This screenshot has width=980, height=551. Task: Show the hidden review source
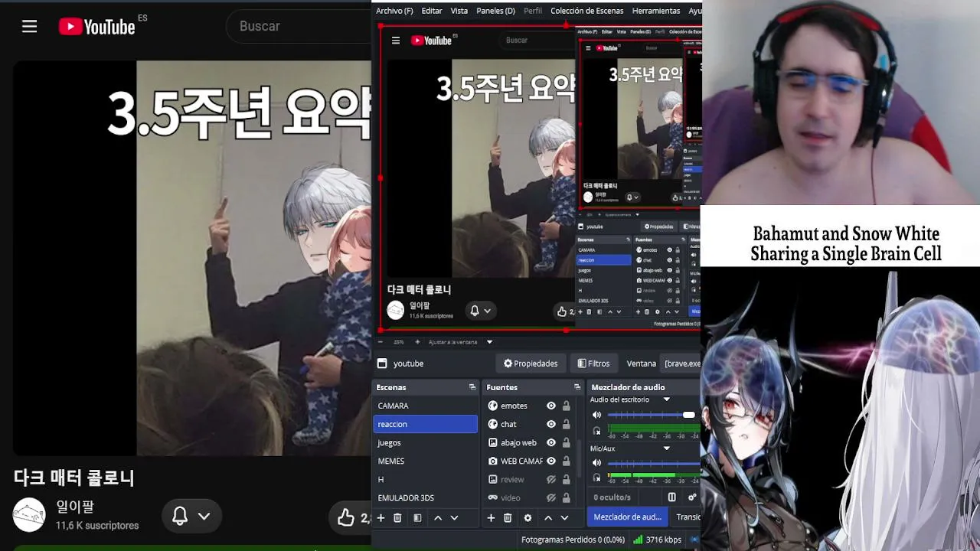[x=551, y=479]
